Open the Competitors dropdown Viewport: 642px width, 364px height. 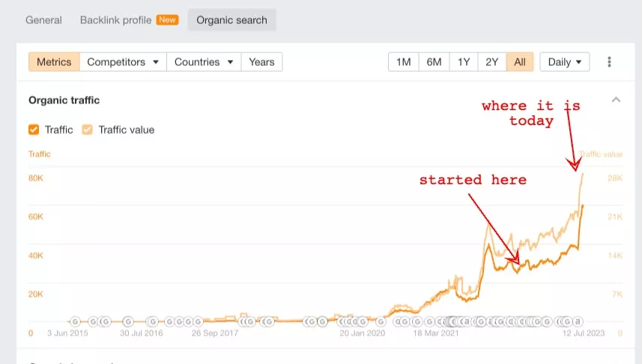(x=123, y=62)
